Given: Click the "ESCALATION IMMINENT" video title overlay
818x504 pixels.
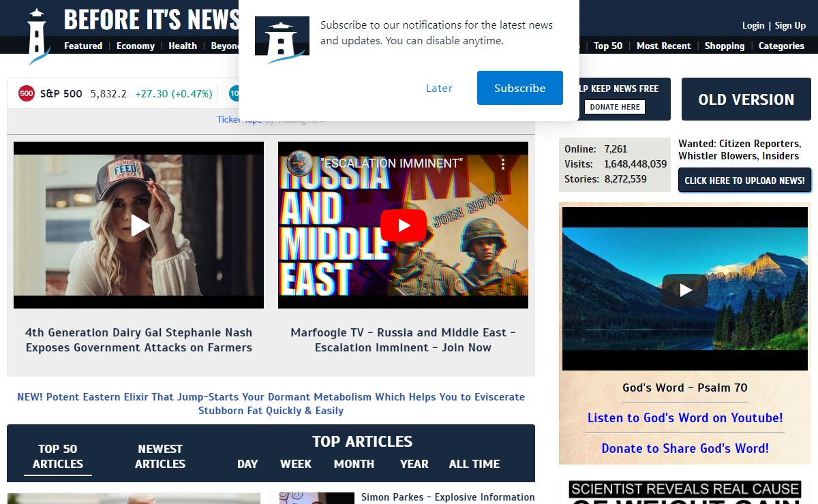Looking at the screenshot, I should (391, 163).
